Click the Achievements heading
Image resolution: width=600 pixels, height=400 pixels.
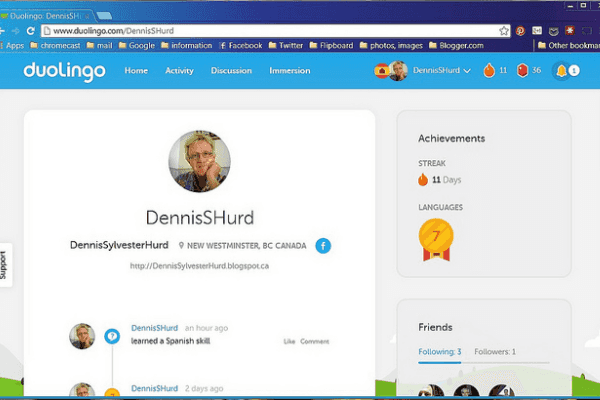coord(452,139)
